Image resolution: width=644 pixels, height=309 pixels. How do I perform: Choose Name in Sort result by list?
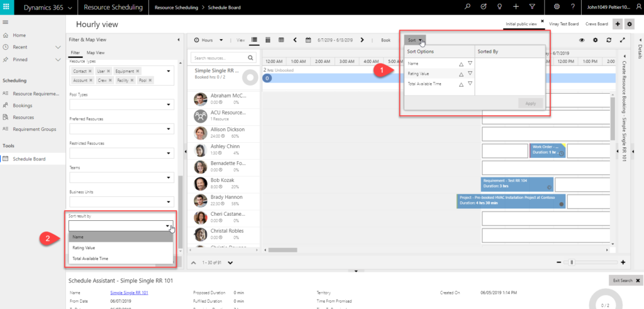pos(121,237)
